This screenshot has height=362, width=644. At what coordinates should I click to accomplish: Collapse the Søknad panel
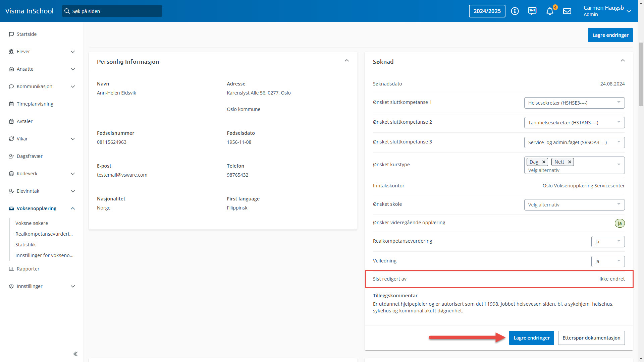click(623, 61)
